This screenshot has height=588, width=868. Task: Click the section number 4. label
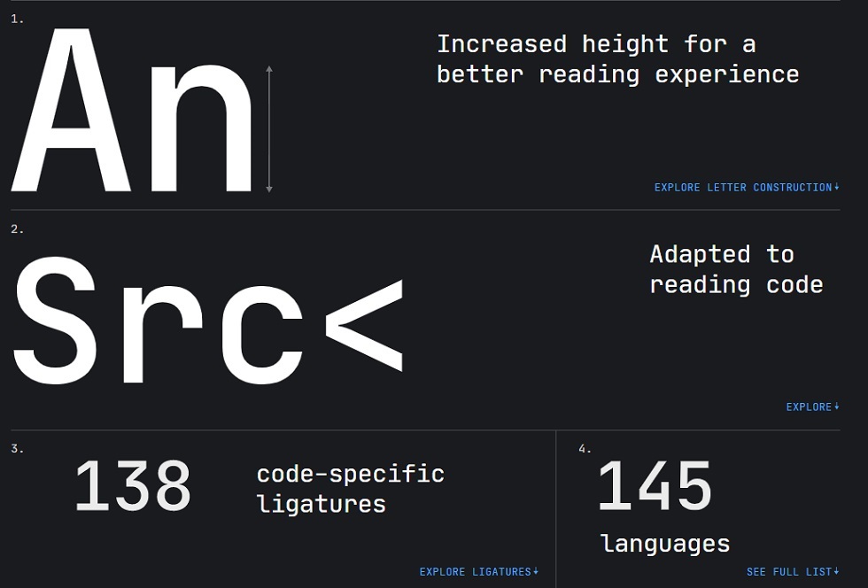[x=585, y=448]
